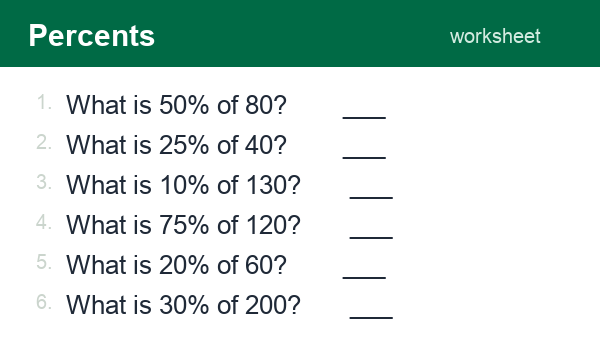Select question 2 text about 25% of 40

click(x=176, y=145)
